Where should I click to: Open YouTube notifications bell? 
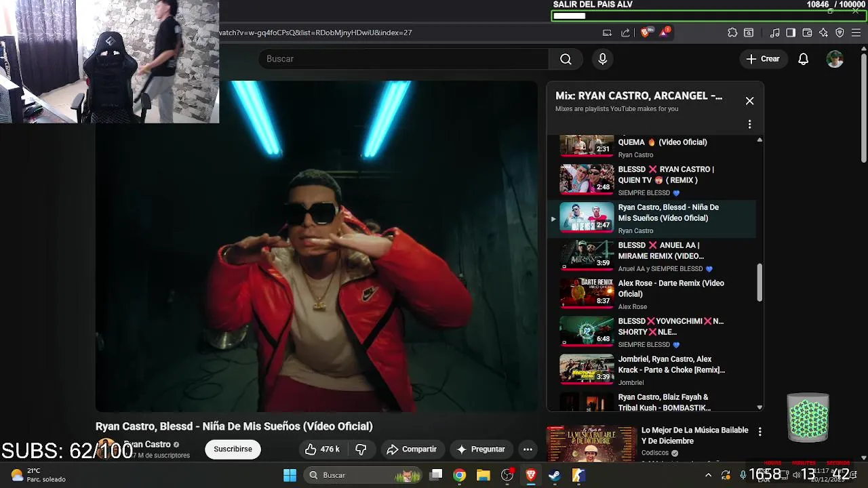click(x=803, y=59)
